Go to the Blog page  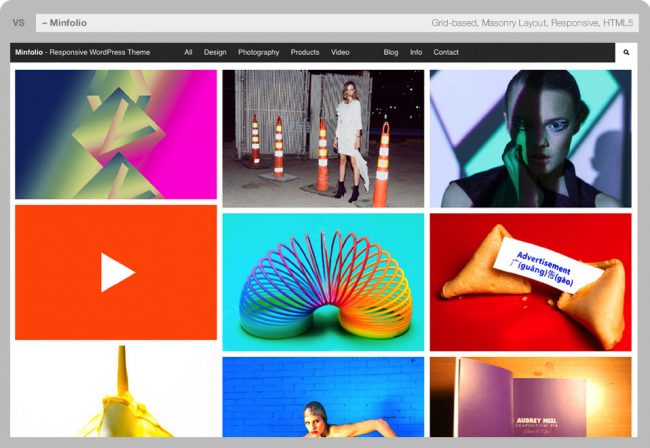click(390, 52)
